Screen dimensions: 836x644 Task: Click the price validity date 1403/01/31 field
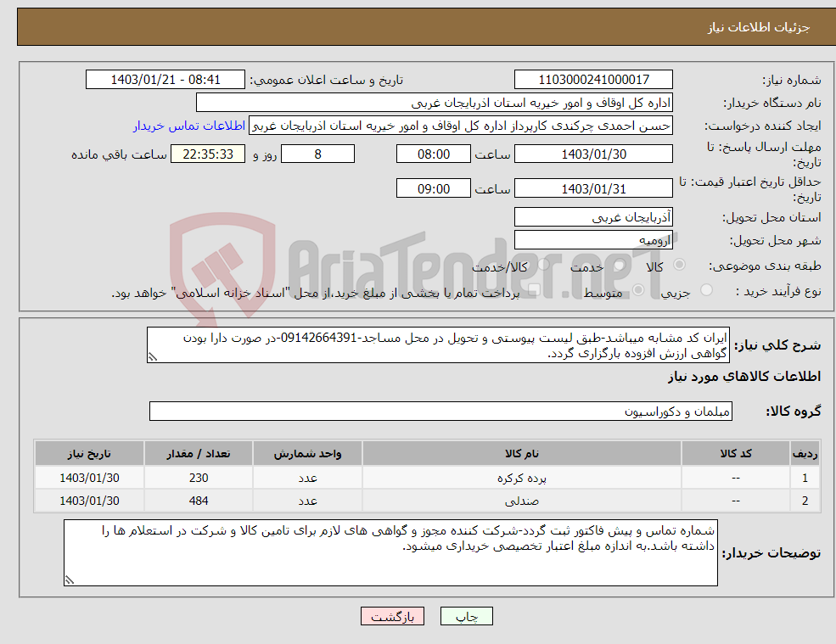pyautogui.click(x=593, y=188)
